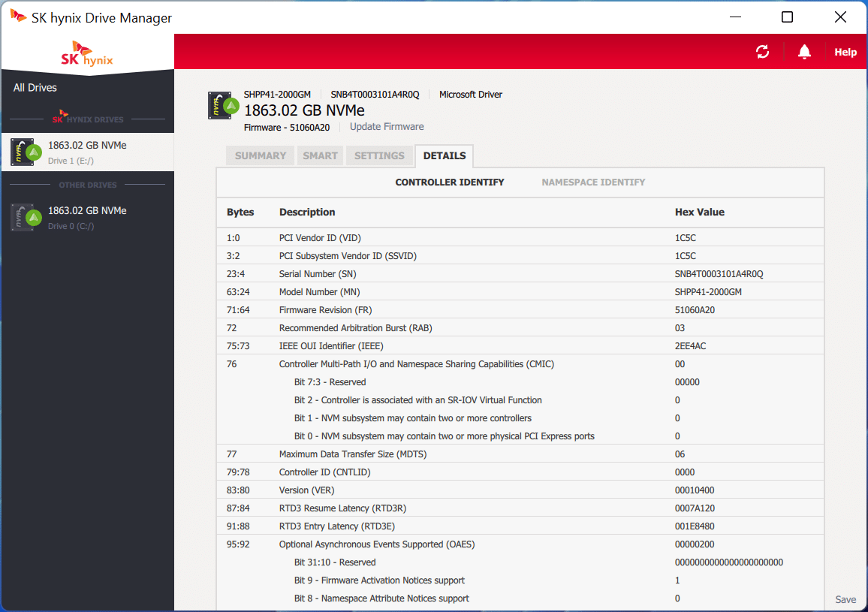The width and height of the screenshot is (868, 612).
Task: Click the Bytes column header
Action: click(x=240, y=212)
